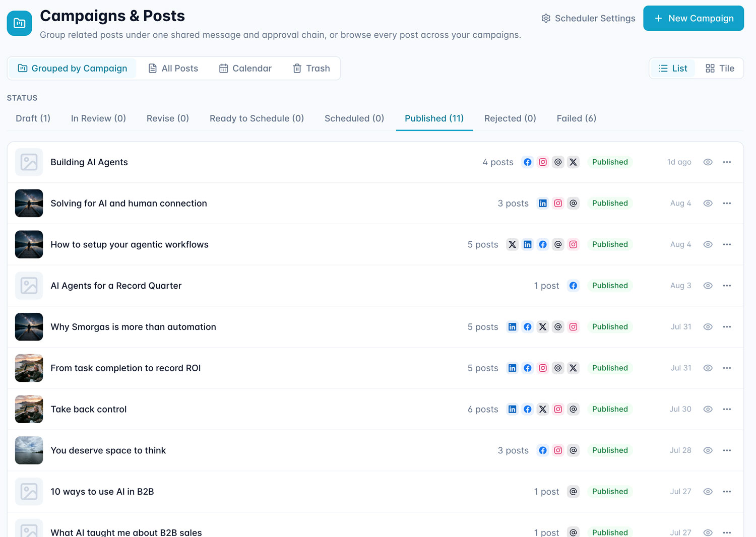Screen dimensions: 756x537
Task: Open three-dot menu for Take back control
Action: pos(727,409)
